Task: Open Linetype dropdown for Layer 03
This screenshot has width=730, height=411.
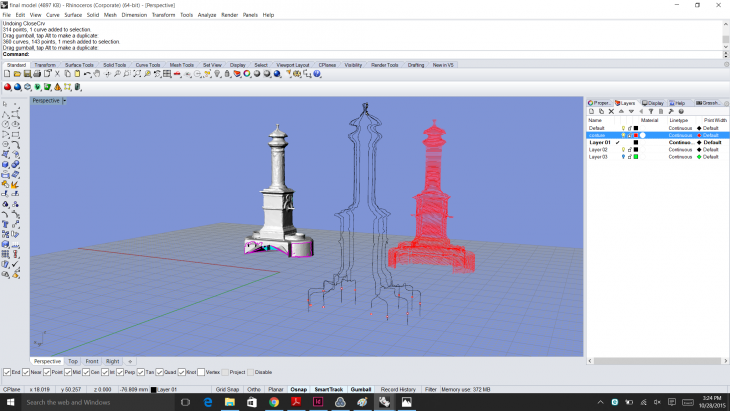Action: tap(680, 157)
